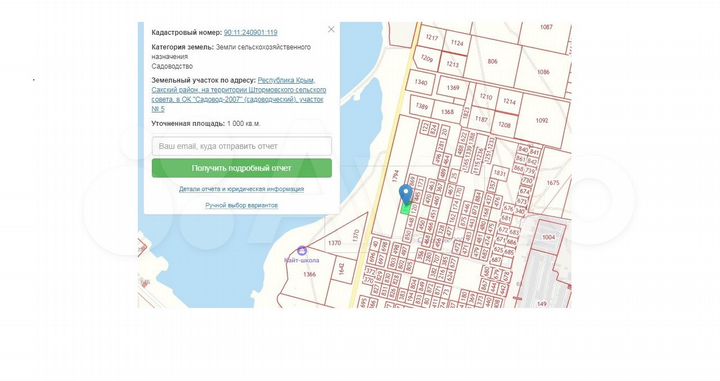Image resolution: width=720 pixels, height=381 pixels.
Task: Click the 'Уточненная площадь' area value
Action: click(244, 124)
